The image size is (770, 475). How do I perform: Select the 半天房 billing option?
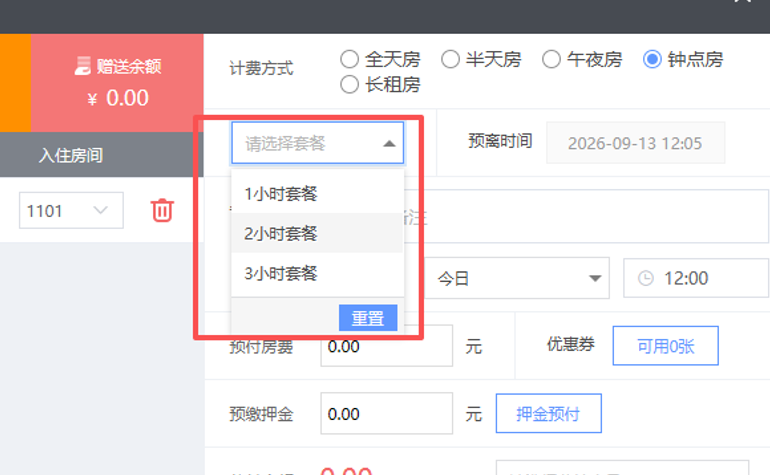pos(481,59)
